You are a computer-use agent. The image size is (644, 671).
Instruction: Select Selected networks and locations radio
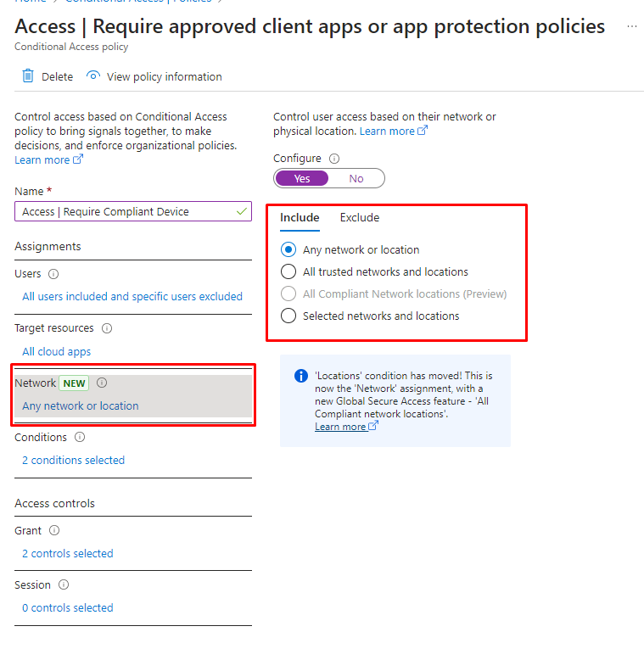coord(288,316)
